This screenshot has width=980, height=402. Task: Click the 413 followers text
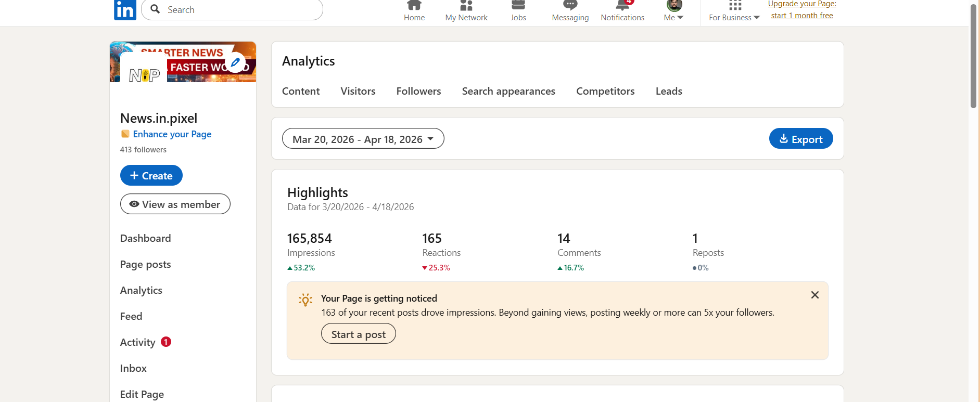point(143,150)
